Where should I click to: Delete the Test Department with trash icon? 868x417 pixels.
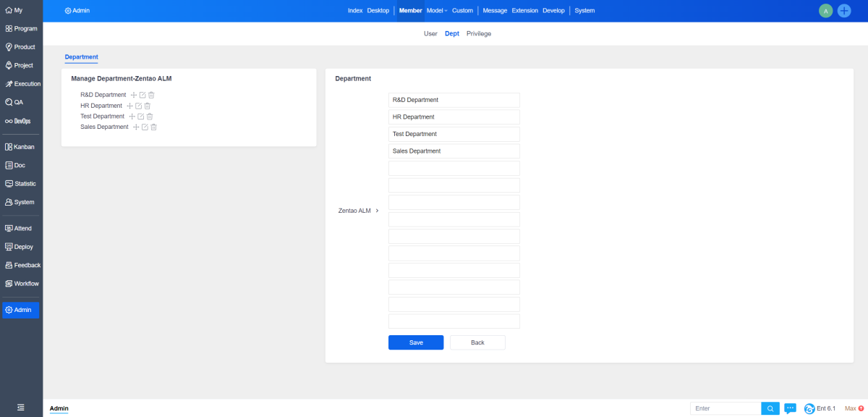click(150, 117)
